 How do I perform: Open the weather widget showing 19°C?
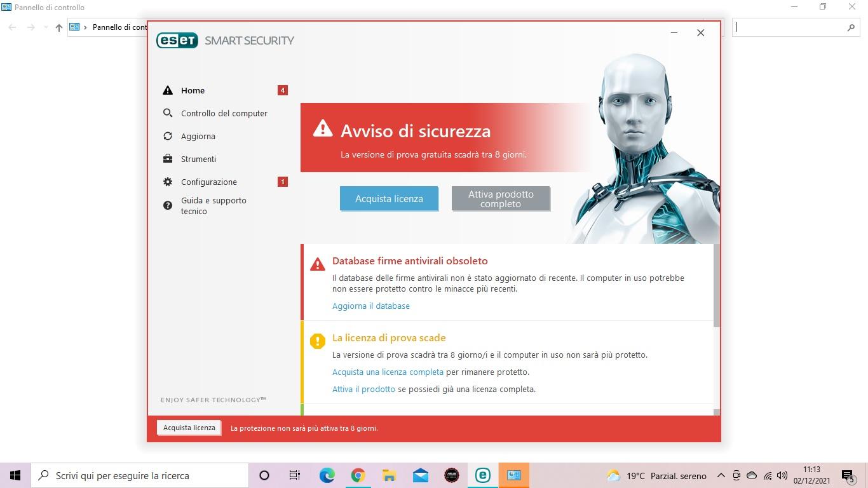pos(656,475)
